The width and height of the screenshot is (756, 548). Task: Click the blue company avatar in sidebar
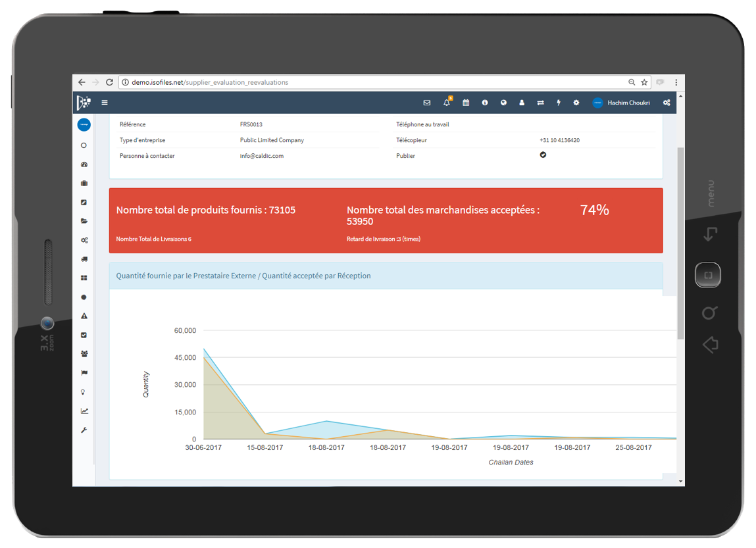pyautogui.click(x=84, y=125)
